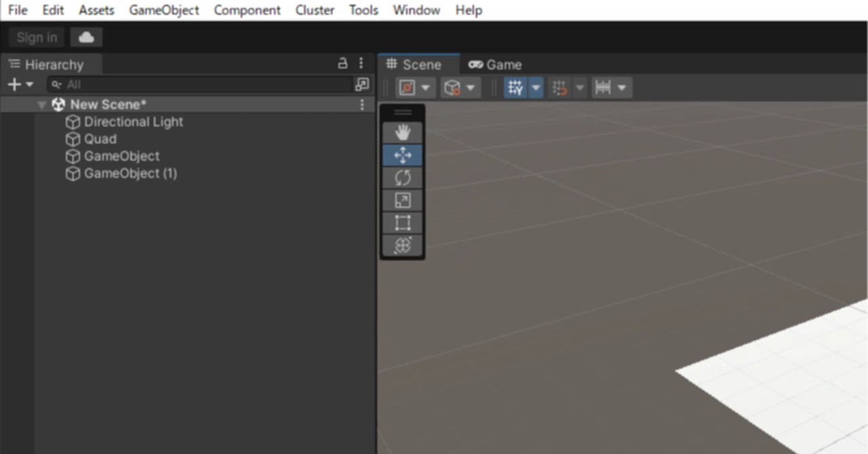Toggle grid visibility in Scene view

516,88
